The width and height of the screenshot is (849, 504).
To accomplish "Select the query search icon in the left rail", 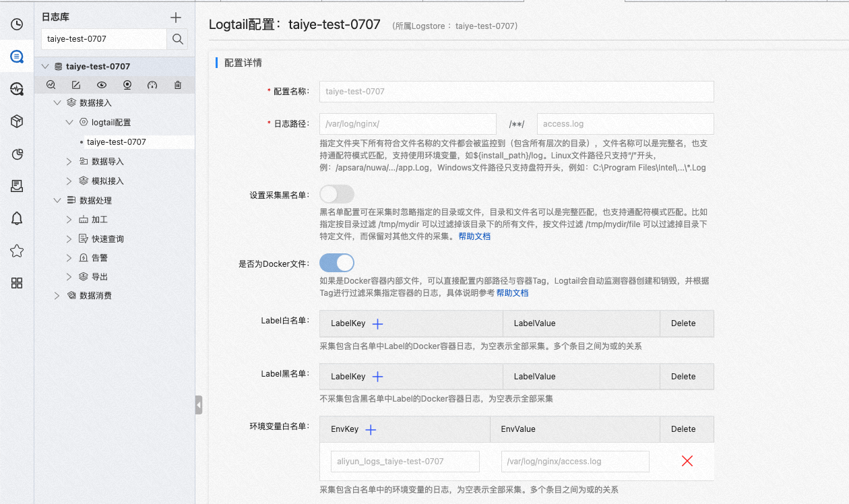I will [x=16, y=56].
